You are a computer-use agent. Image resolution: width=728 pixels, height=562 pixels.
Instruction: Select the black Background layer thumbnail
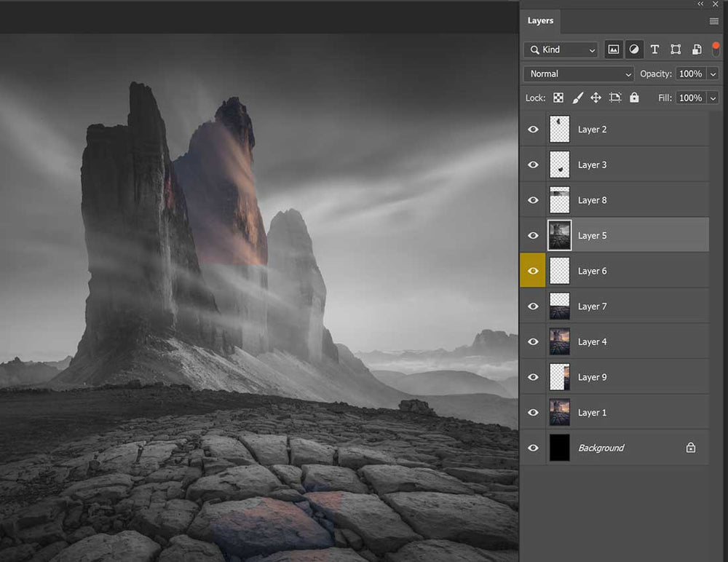pyautogui.click(x=559, y=448)
